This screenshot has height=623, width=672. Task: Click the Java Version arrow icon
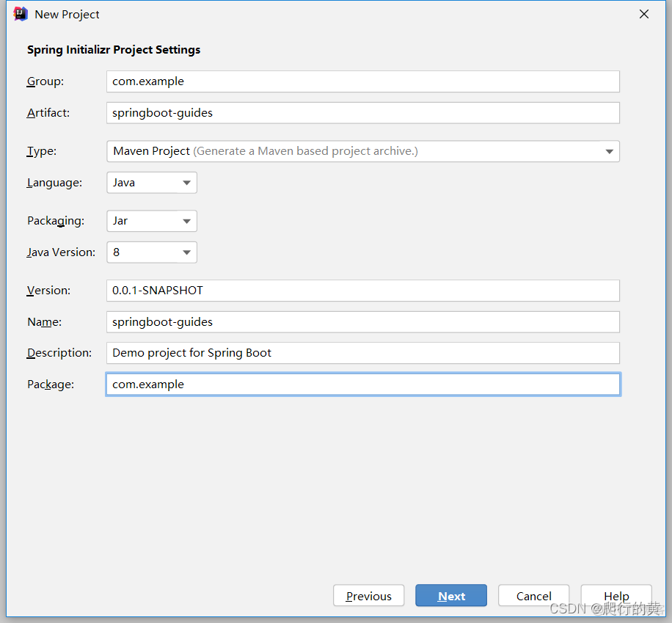pyautogui.click(x=186, y=253)
